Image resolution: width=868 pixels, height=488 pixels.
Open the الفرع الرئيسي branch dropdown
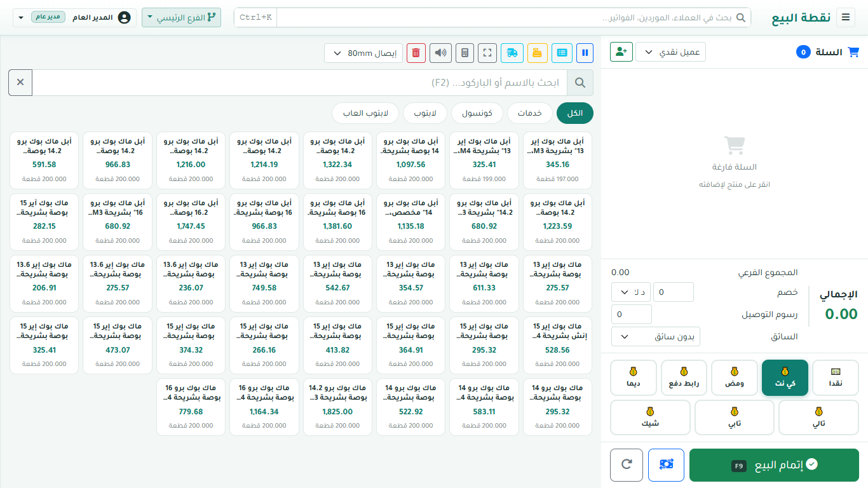coord(181,18)
